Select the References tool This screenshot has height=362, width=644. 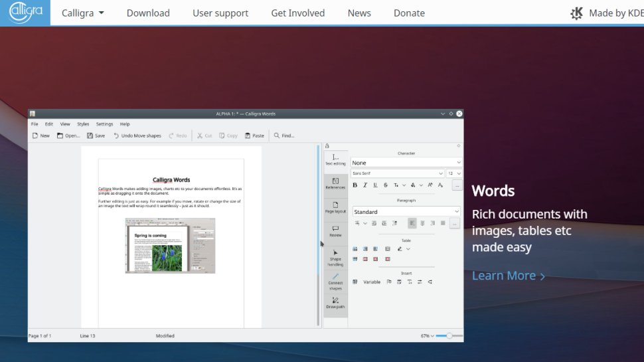(x=335, y=184)
